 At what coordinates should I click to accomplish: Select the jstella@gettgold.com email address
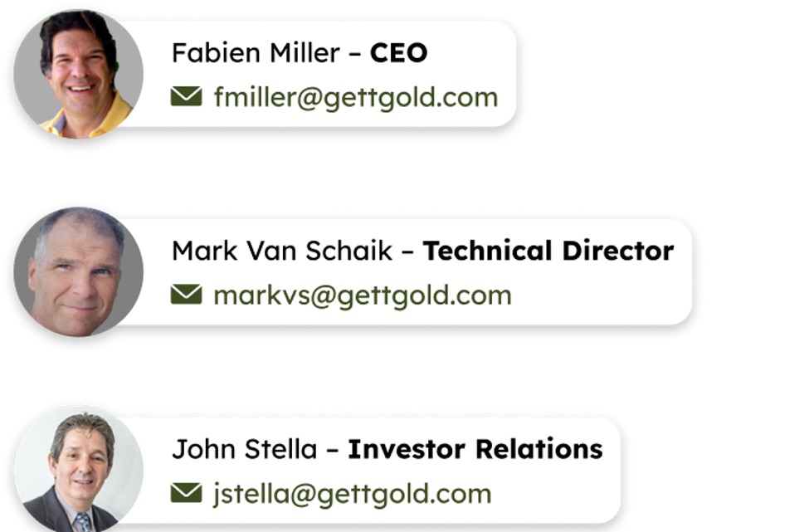click(353, 494)
